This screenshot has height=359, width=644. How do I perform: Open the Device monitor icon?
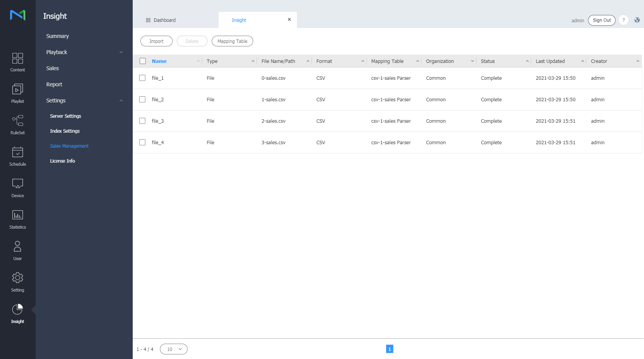[18, 188]
